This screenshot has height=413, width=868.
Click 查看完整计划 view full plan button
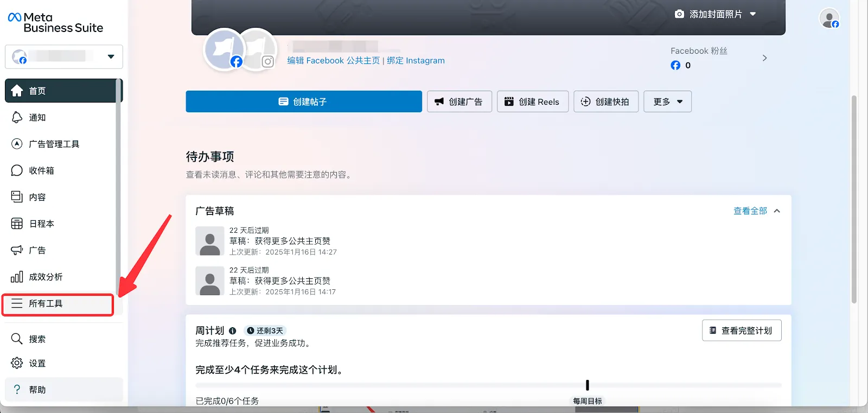coord(742,331)
